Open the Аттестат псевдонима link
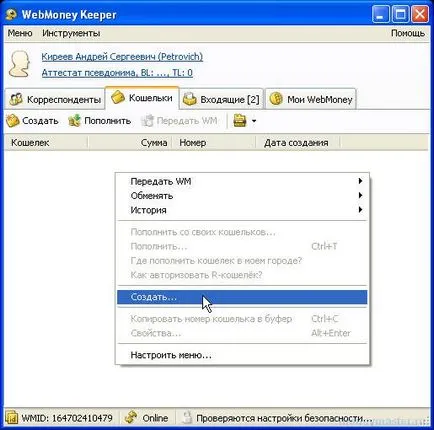The width and height of the screenshot is (434, 430). (x=117, y=73)
